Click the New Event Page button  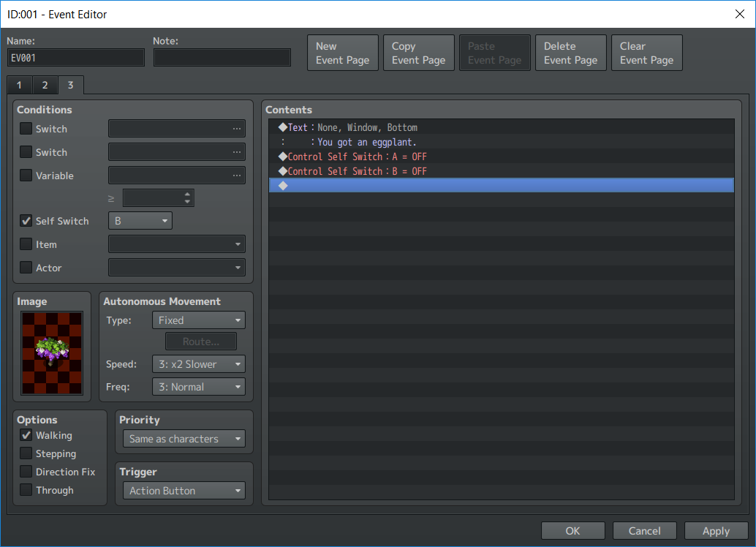pos(342,53)
